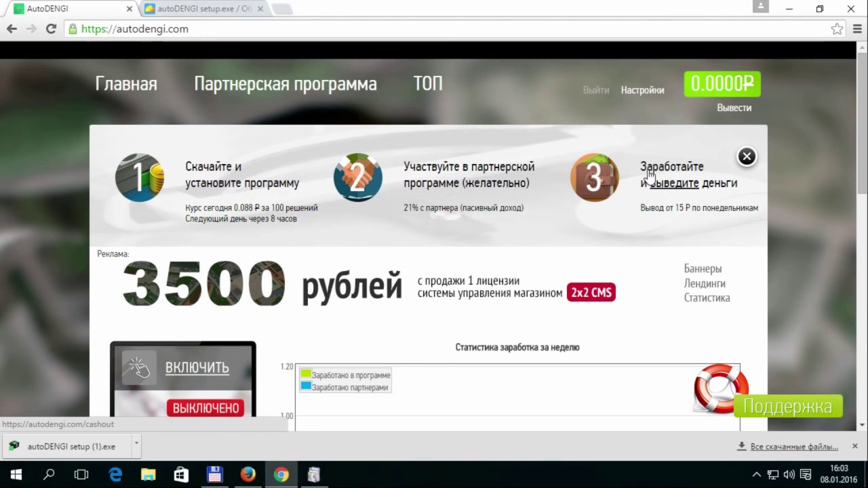Close the downloads bar
This screenshot has height=488, width=868.
coord(854,446)
